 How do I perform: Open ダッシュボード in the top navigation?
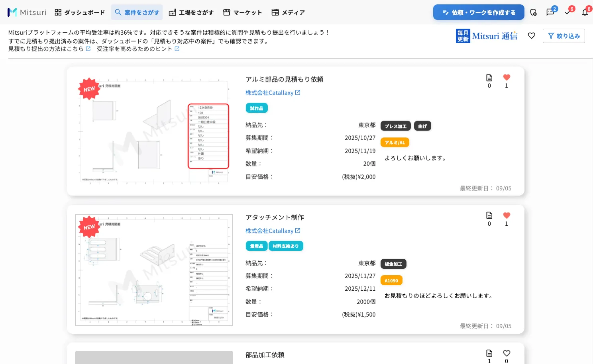(x=80, y=12)
